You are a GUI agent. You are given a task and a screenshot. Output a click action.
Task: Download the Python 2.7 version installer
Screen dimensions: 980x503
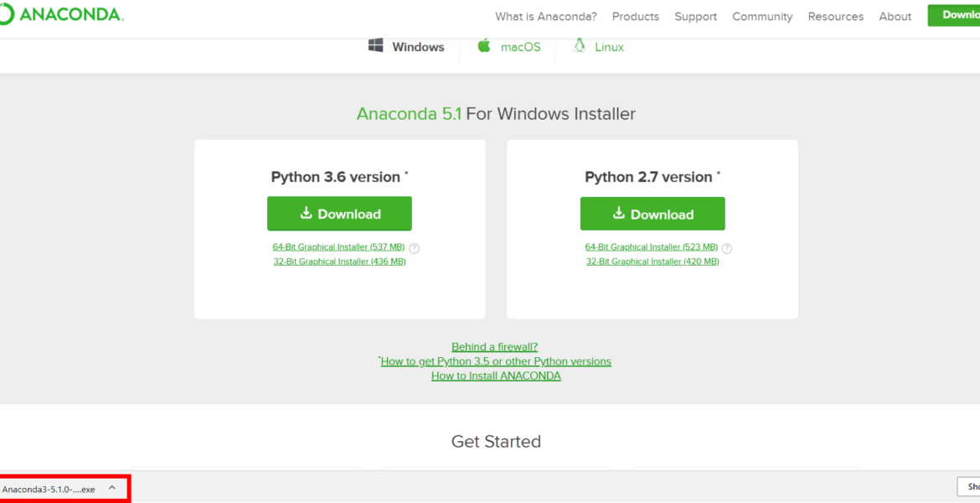(652, 214)
